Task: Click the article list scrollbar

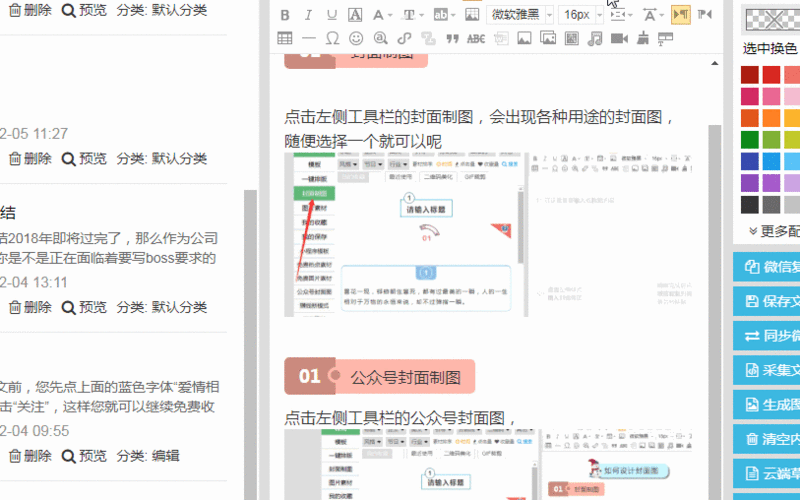Action: [250, 344]
